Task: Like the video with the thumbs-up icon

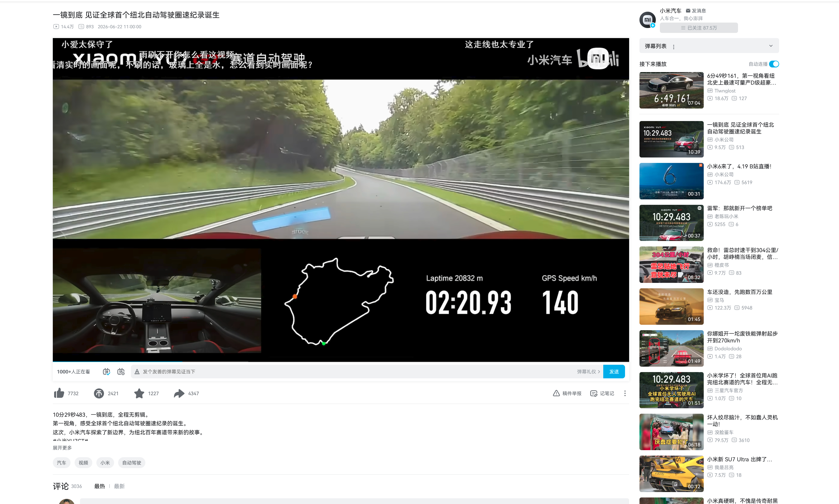Action: tap(59, 393)
